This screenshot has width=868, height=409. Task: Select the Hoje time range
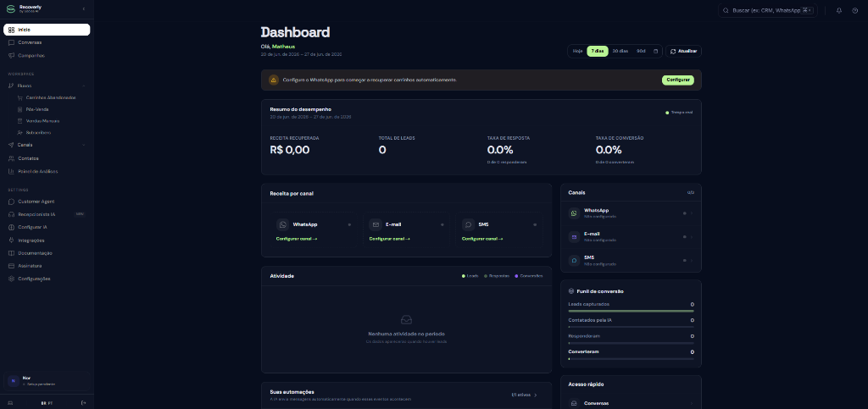click(x=577, y=52)
